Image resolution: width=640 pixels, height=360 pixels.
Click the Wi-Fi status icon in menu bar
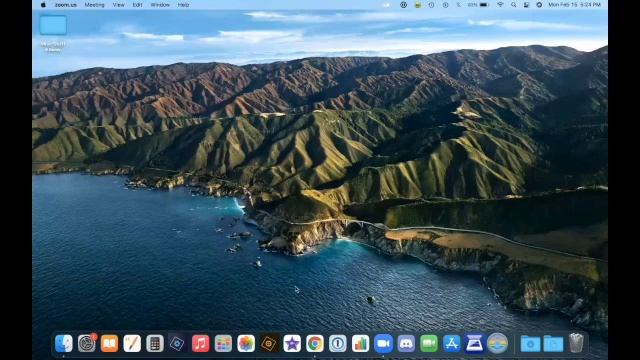click(500, 5)
